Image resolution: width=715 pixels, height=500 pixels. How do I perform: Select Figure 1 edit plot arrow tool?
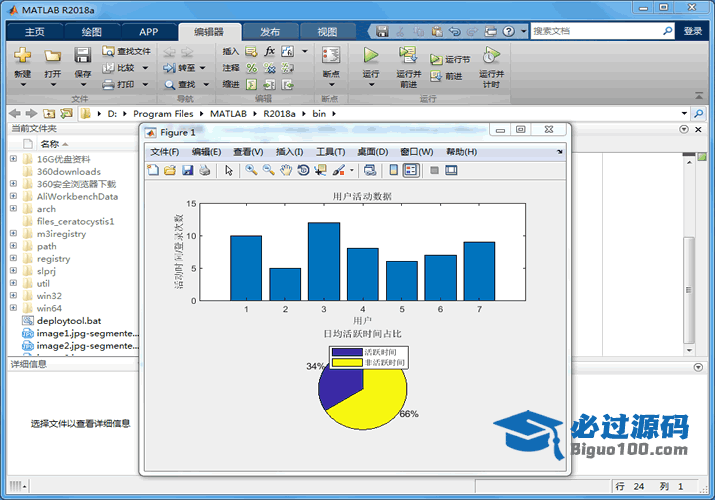pos(229,170)
